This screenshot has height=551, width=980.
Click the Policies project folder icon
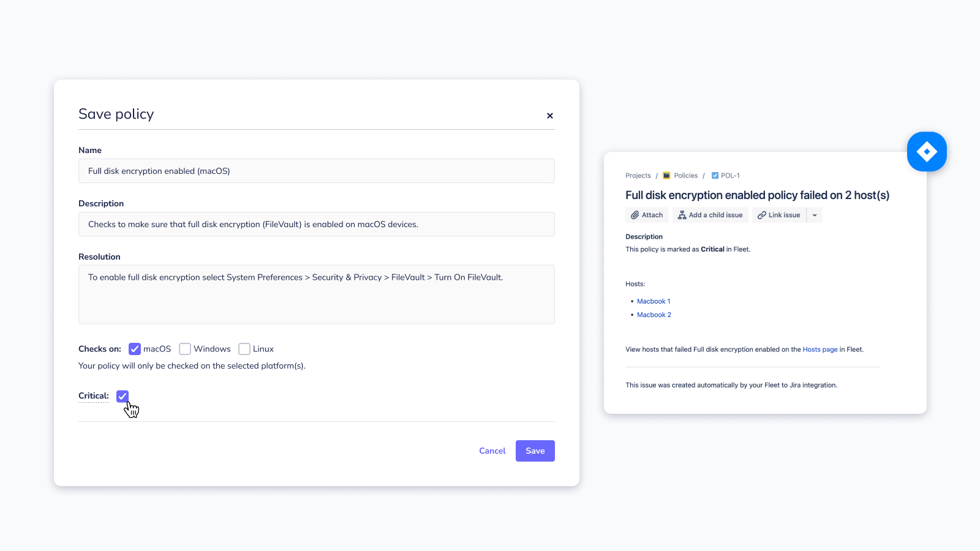[666, 176]
